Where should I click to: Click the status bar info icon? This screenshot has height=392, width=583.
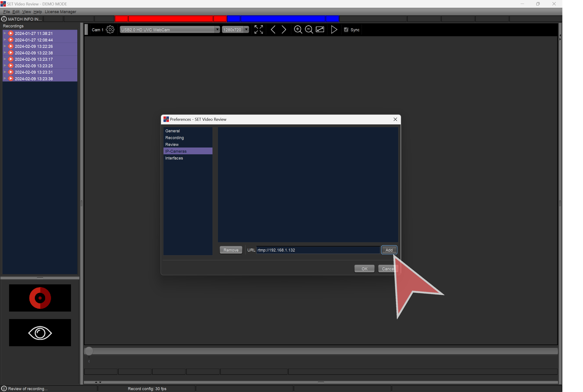(x=4, y=388)
